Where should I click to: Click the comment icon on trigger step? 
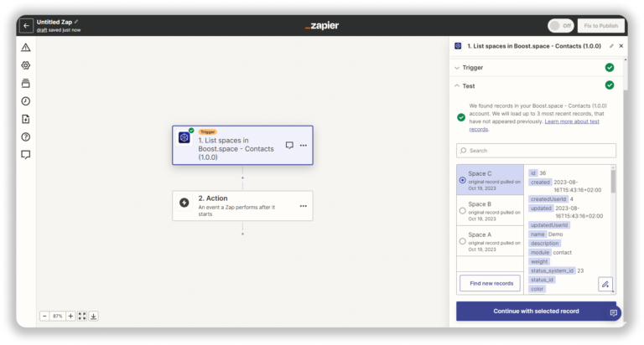pos(289,145)
